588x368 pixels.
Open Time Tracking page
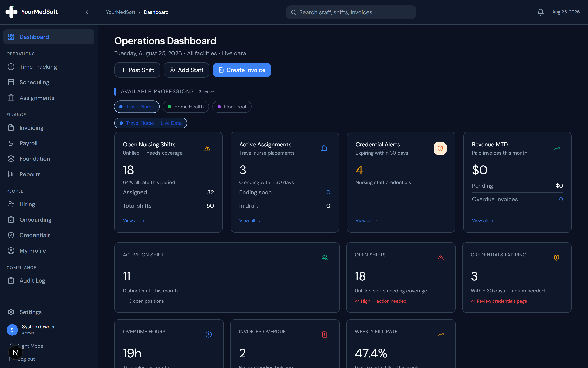(49, 67)
